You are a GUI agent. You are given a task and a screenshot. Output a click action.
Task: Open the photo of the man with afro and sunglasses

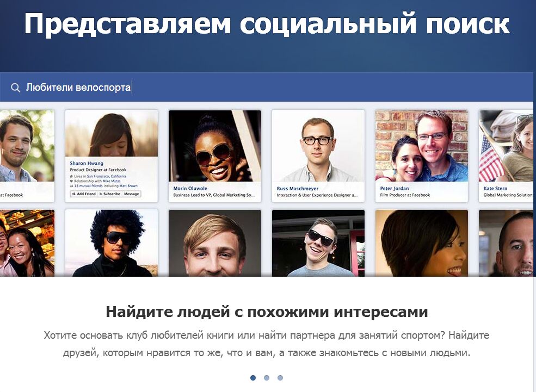coord(112,243)
